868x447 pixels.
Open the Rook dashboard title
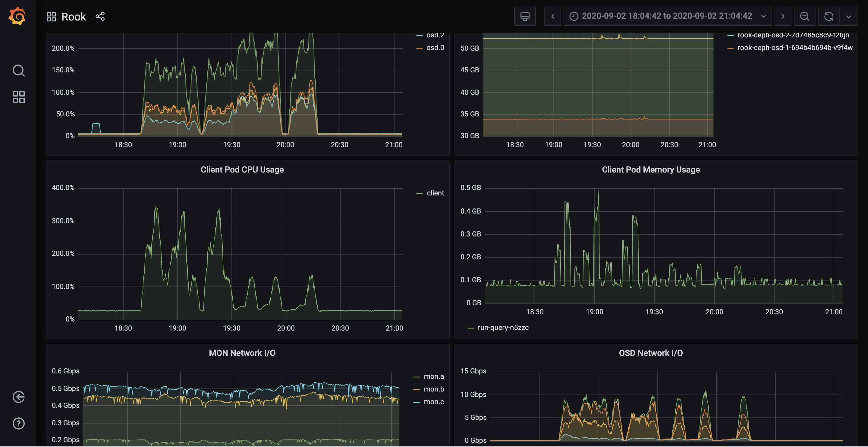(74, 17)
